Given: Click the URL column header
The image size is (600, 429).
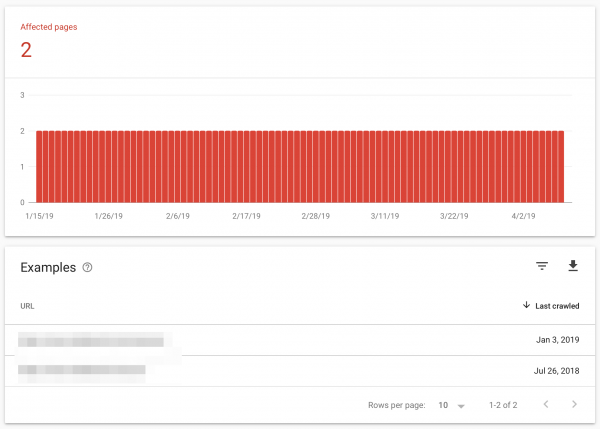Looking at the screenshot, I should coord(28,305).
